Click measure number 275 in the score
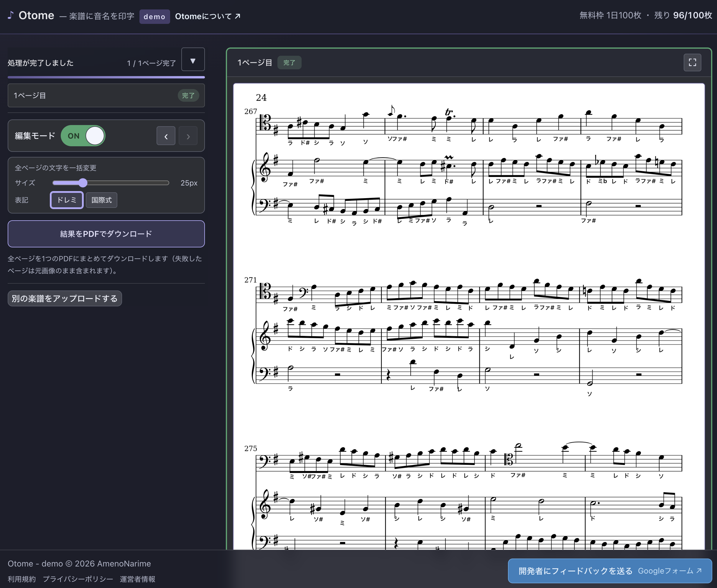Viewport: 717px width, 588px height. (x=251, y=449)
